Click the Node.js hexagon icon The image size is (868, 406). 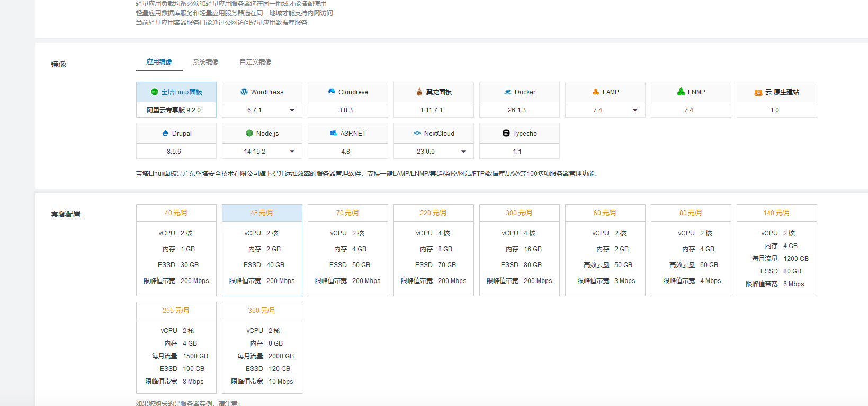(x=249, y=133)
